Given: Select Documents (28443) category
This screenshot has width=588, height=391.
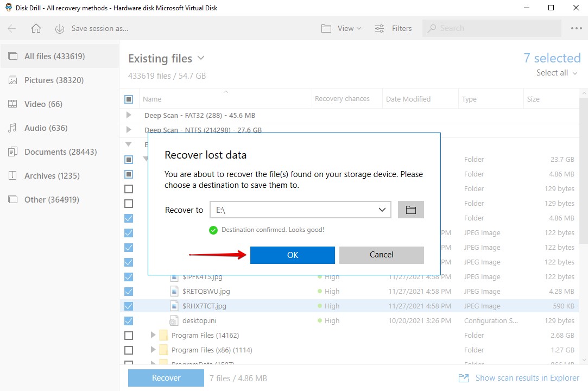Looking at the screenshot, I should (x=60, y=152).
